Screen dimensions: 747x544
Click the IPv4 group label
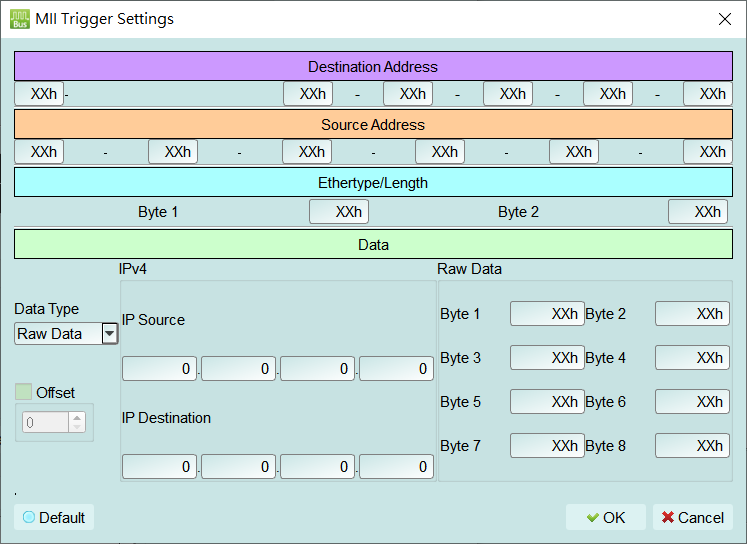133,269
